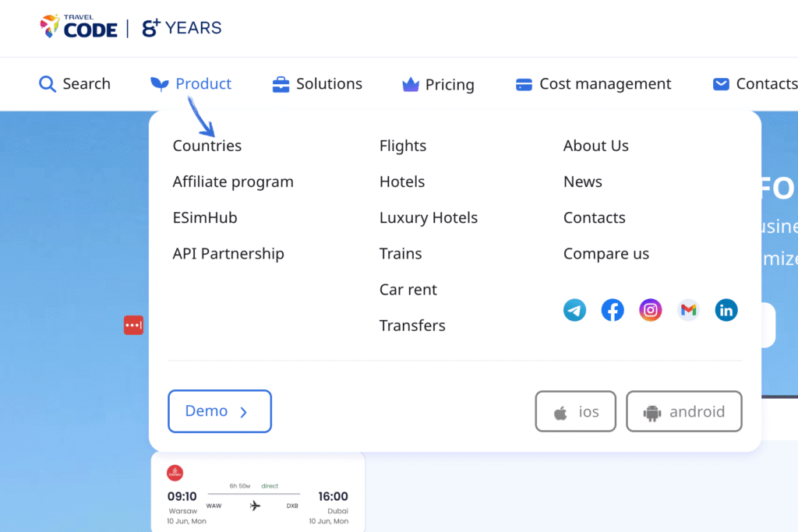Click the Telegram social icon
The height and width of the screenshot is (532, 798).
coord(574,309)
